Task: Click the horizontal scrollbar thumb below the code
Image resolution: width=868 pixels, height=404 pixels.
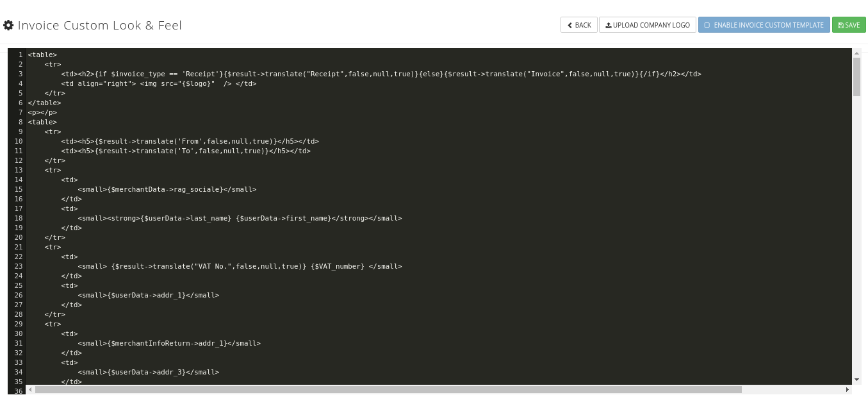Action: tap(388, 389)
